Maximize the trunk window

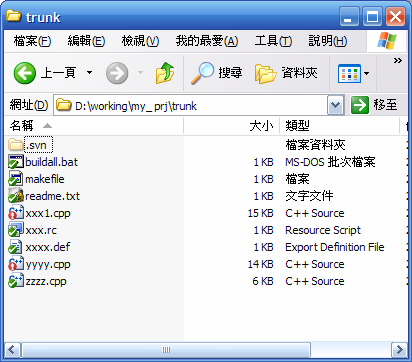pyautogui.click(x=372, y=16)
